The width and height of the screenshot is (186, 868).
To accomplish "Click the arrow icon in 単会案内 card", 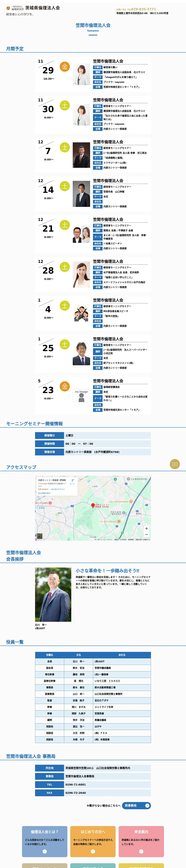I will click(x=141, y=852).
